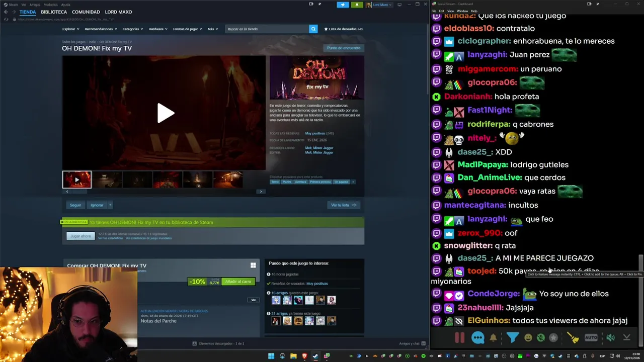Toggle the green muted speaker icon
This screenshot has height=362, width=644.
[610, 338]
